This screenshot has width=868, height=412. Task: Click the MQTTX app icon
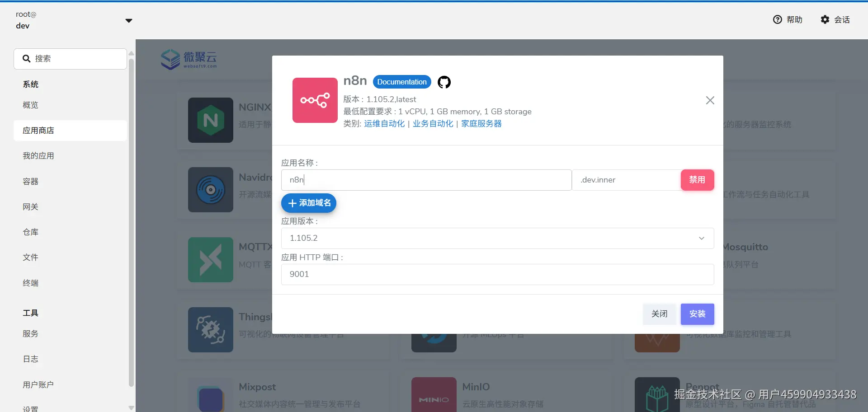pyautogui.click(x=211, y=260)
